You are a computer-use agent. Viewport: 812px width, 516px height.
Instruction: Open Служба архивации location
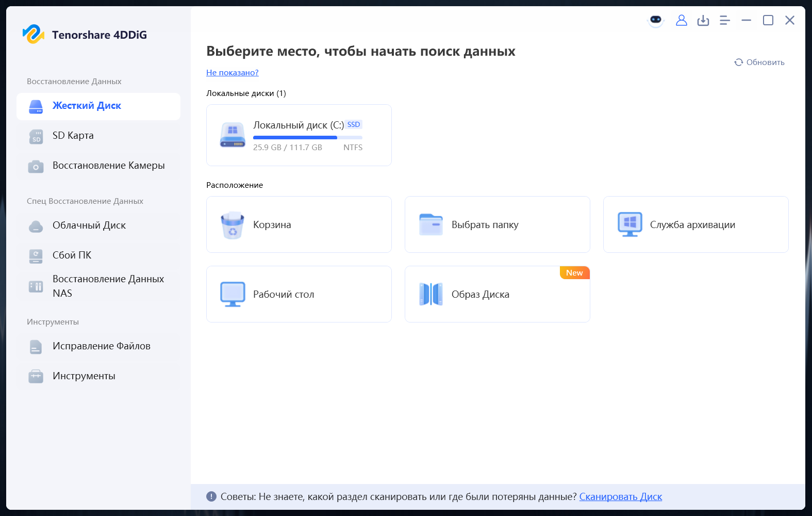coord(696,224)
